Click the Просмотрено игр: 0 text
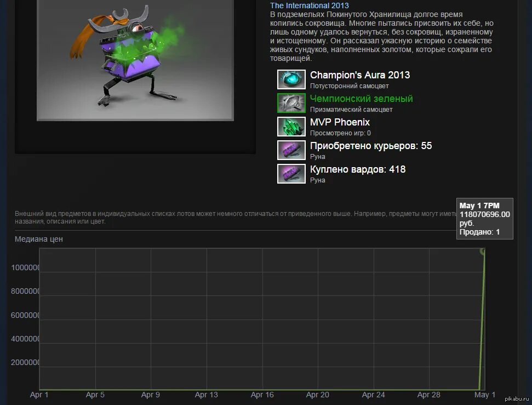The height and width of the screenshot is (405, 532). tap(340, 133)
